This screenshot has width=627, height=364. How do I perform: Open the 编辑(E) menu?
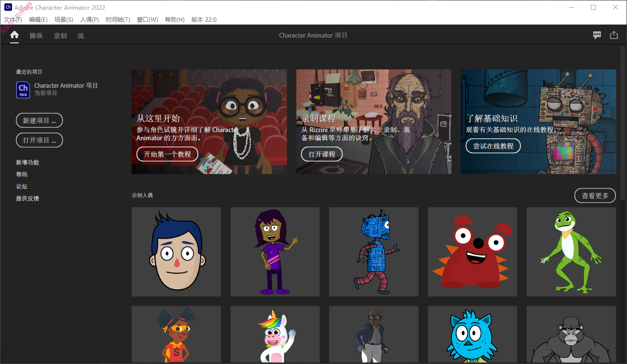tap(38, 20)
